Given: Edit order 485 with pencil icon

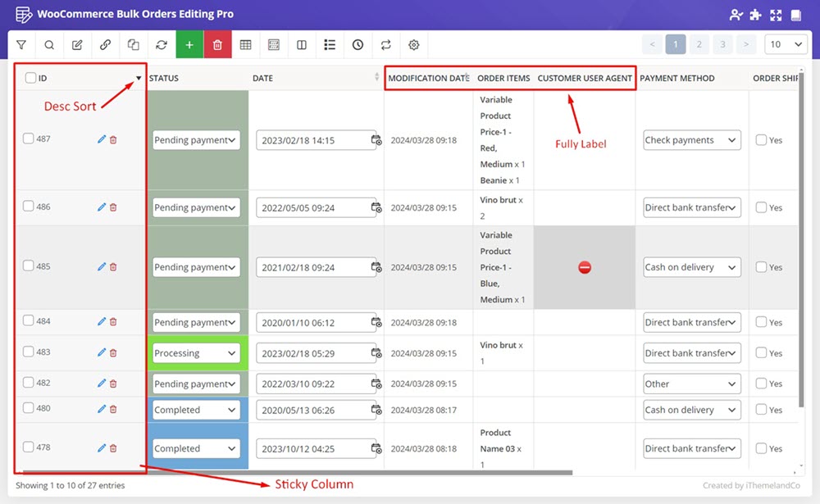Looking at the screenshot, I should [102, 266].
